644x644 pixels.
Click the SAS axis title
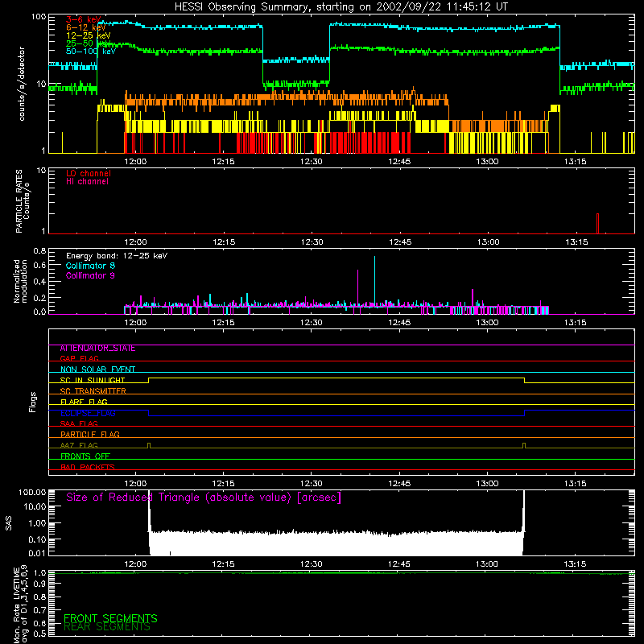coord(8,523)
